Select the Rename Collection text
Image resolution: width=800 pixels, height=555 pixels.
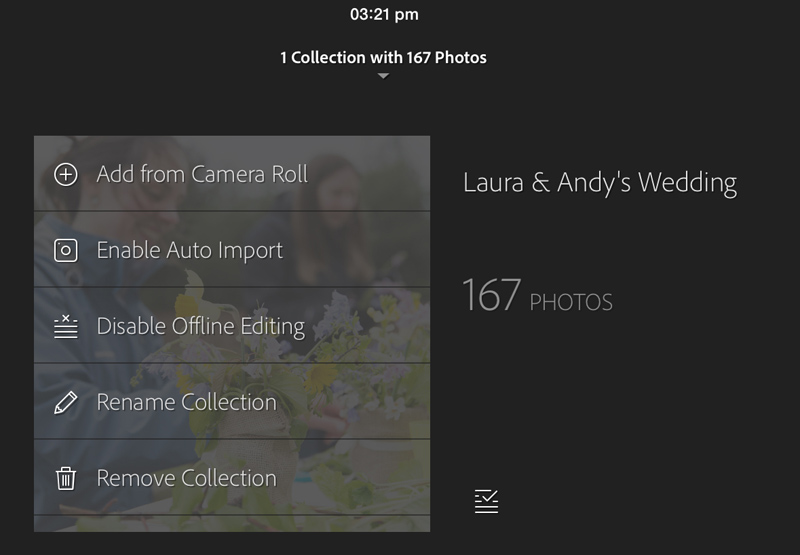coord(186,402)
